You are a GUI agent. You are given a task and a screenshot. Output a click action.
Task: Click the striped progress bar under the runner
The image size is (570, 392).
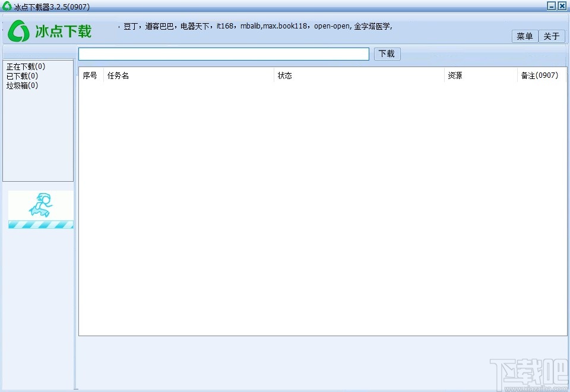click(41, 225)
